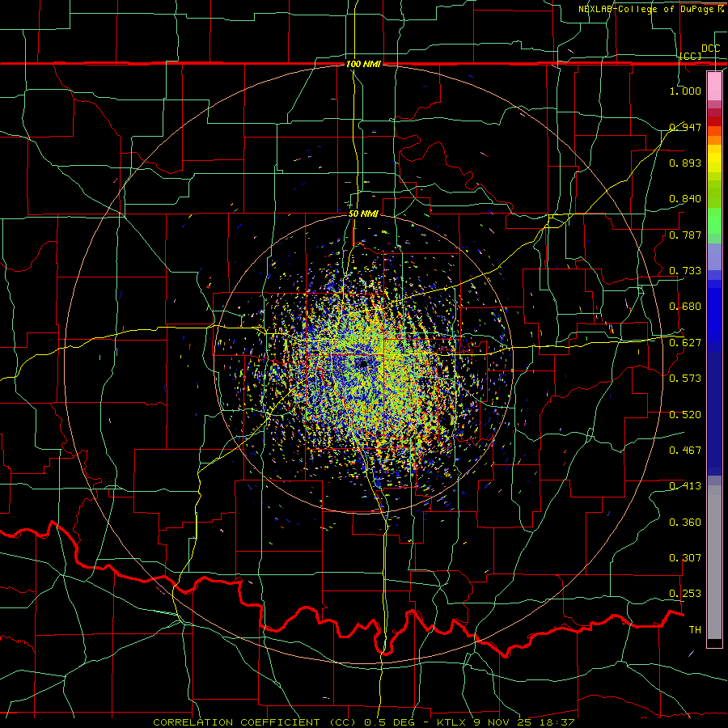Click the 0.307 scale value
This screenshot has height=728, width=728.
(x=685, y=558)
